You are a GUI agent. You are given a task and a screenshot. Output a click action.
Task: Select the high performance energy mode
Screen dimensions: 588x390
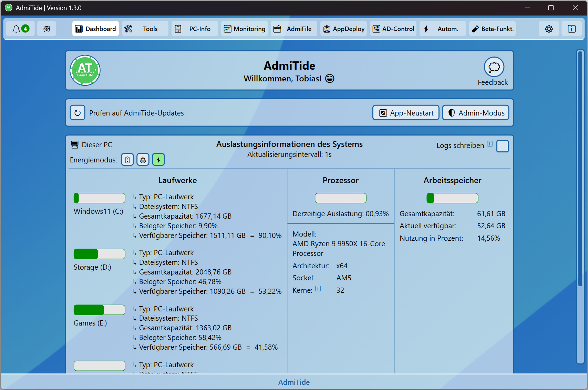158,160
